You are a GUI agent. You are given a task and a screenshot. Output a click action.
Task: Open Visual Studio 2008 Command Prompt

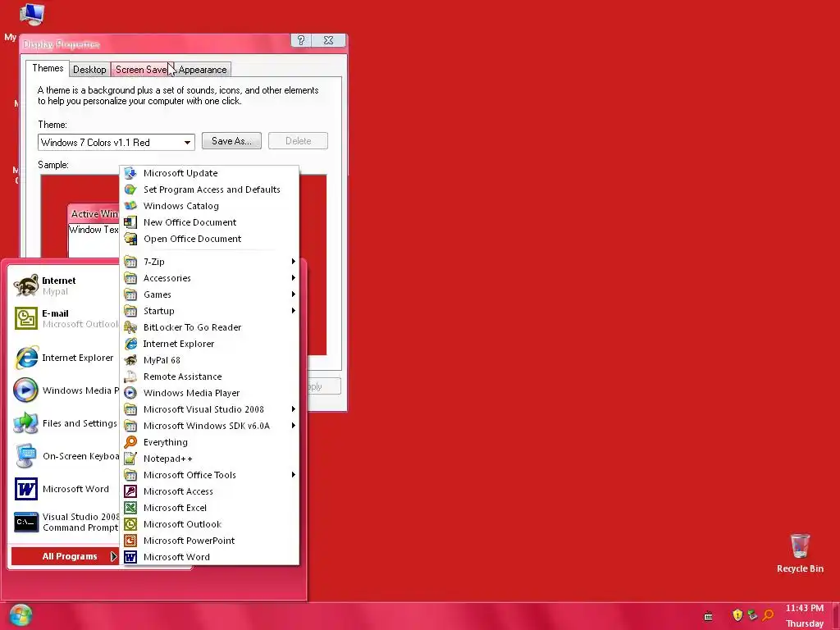click(65, 523)
